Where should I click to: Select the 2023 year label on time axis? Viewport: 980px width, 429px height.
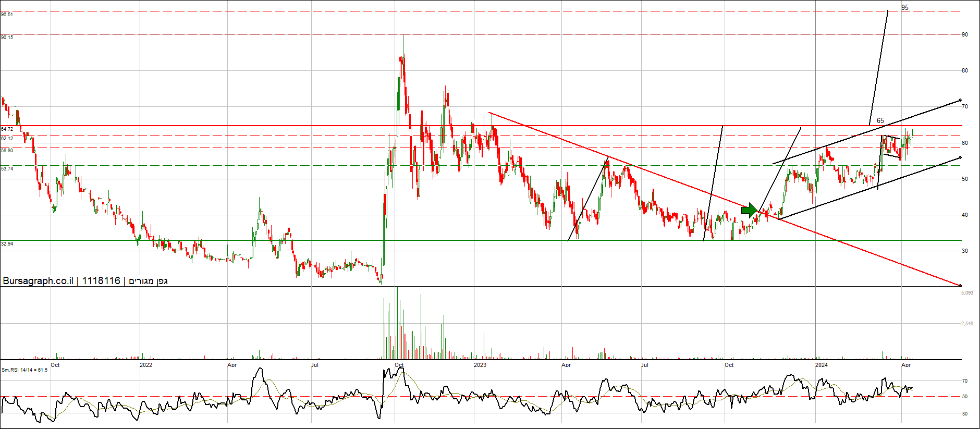480,365
